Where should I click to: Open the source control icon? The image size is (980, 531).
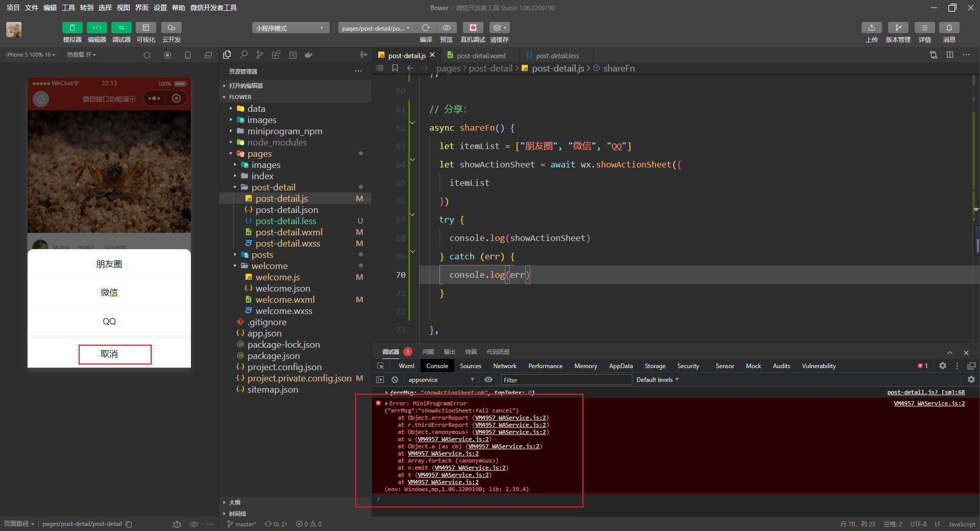coord(260,55)
